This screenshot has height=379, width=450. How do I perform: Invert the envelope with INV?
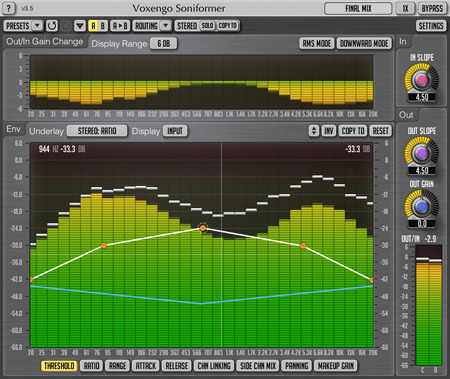tap(329, 131)
